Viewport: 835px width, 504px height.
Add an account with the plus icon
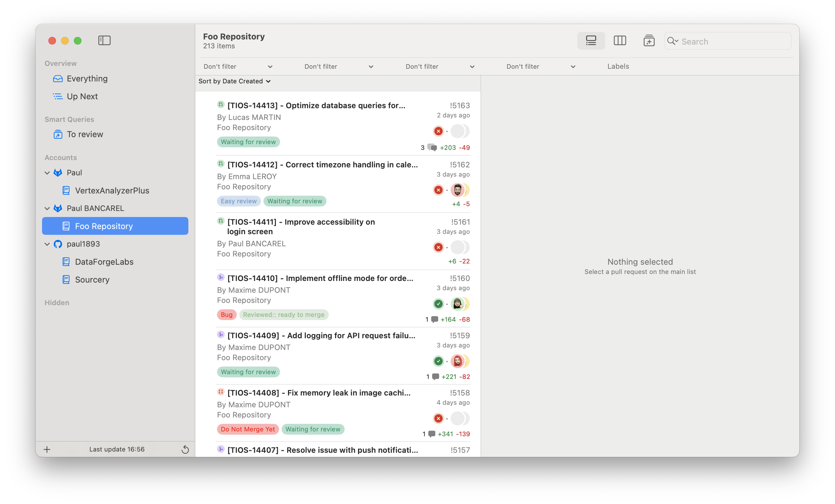(x=47, y=449)
